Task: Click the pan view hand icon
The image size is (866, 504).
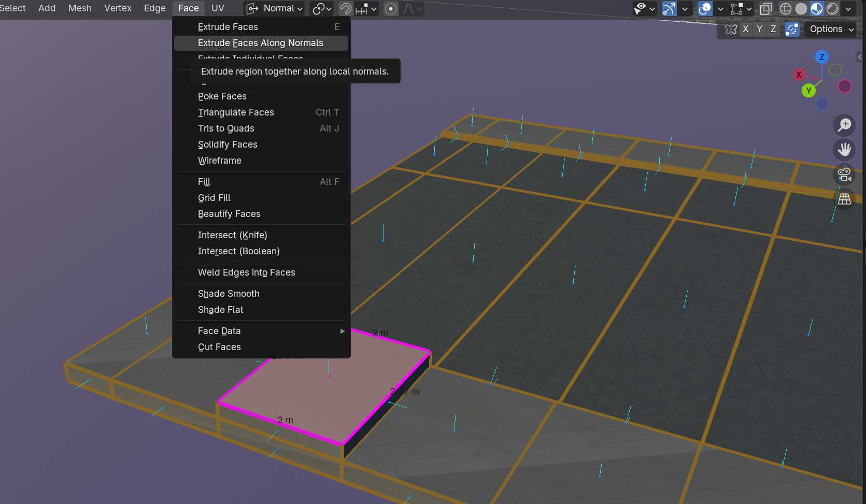Action: tap(845, 150)
